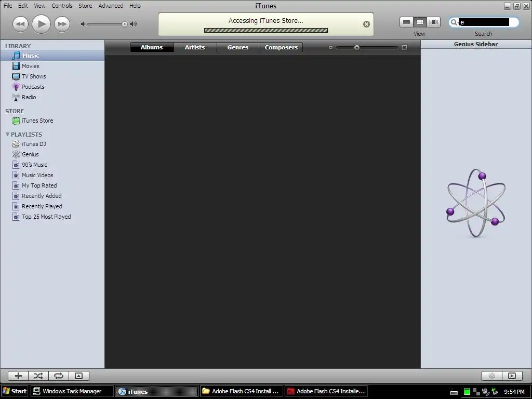The height and width of the screenshot is (399, 532).
Task: Cancel Accessing iTunes Store with the X icon
Action: pos(366,24)
